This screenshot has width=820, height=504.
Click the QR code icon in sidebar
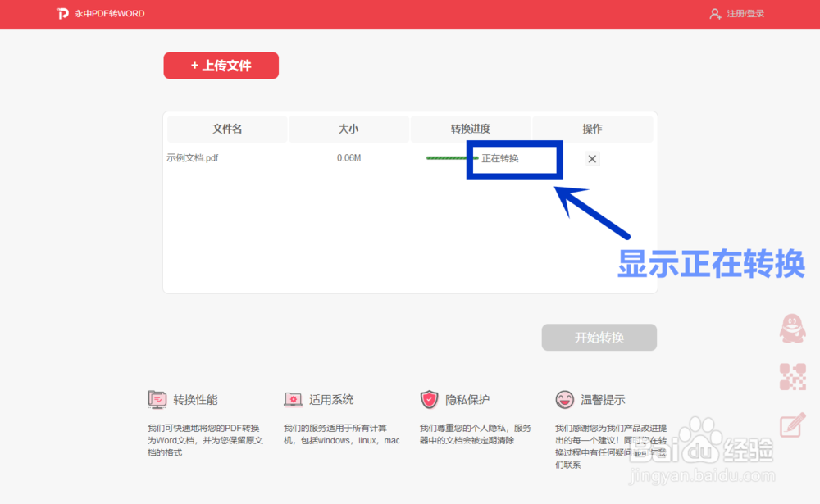click(x=791, y=377)
